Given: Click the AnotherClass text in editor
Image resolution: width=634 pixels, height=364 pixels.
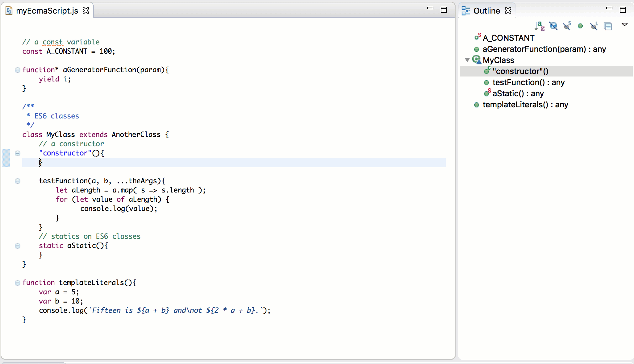Looking at the screenshot, I should click(x=136, y=135).
